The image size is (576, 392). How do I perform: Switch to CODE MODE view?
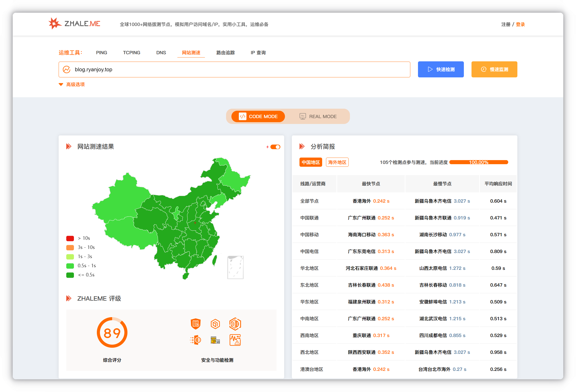coord(258,117)
